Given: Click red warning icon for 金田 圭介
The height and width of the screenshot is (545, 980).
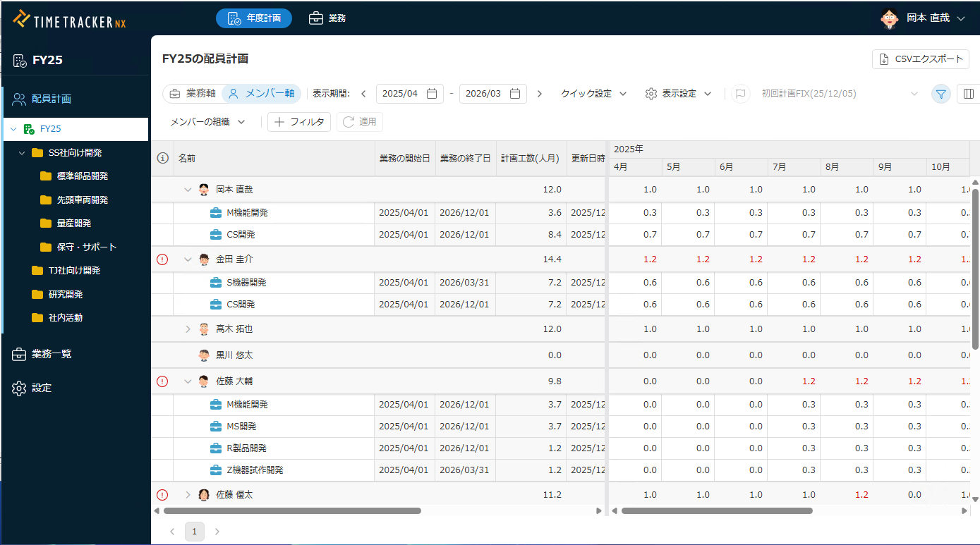Looking at the screenshot, I should (x=162, y=259).
